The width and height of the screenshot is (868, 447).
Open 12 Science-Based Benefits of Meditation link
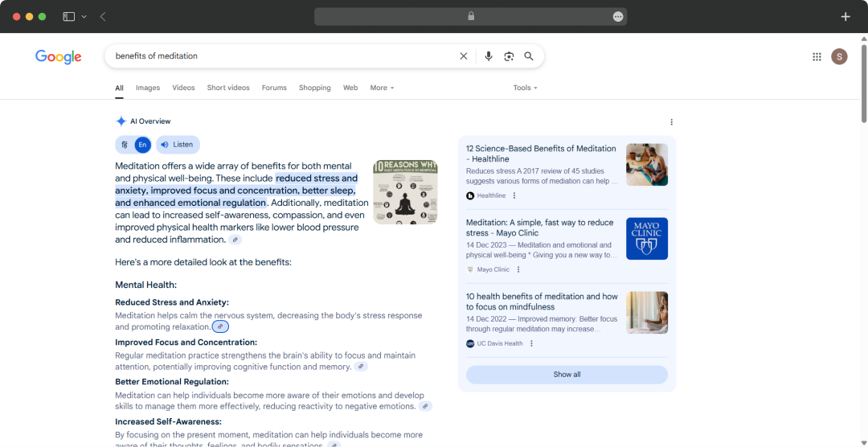coord(541,154)
